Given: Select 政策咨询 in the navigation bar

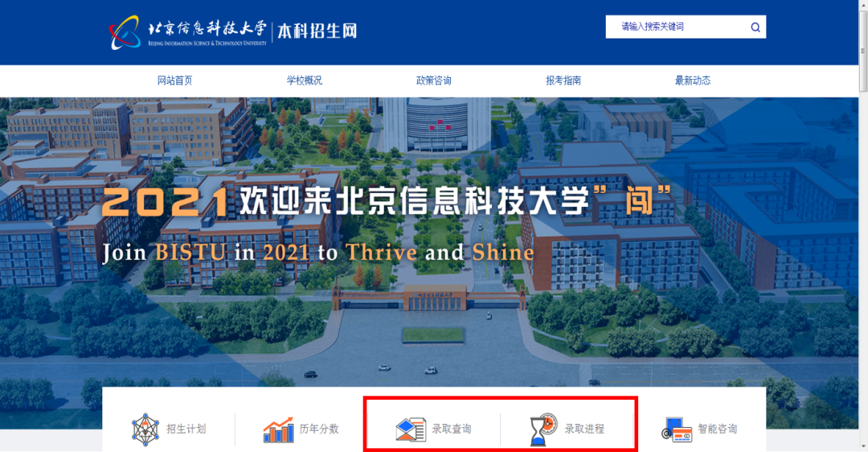Looking at the screenshot, I should pos(433,81).
